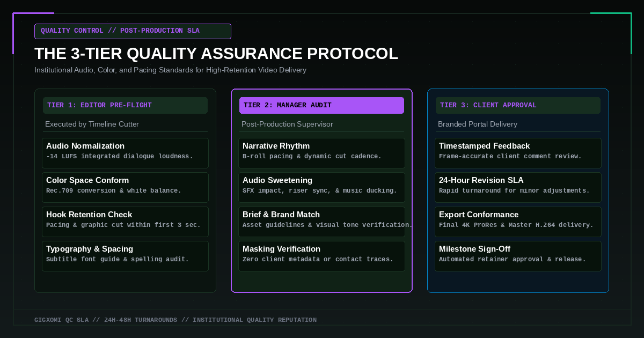Select the Tier 2: Manager Audit header
The image size is (644, 338).
tap(321, 105)
